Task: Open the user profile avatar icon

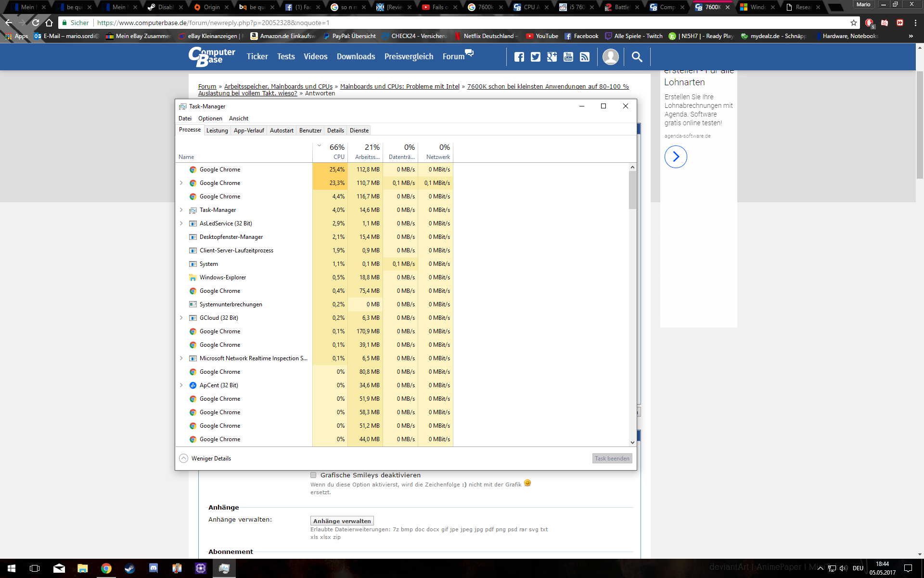Action: (610, 57)
